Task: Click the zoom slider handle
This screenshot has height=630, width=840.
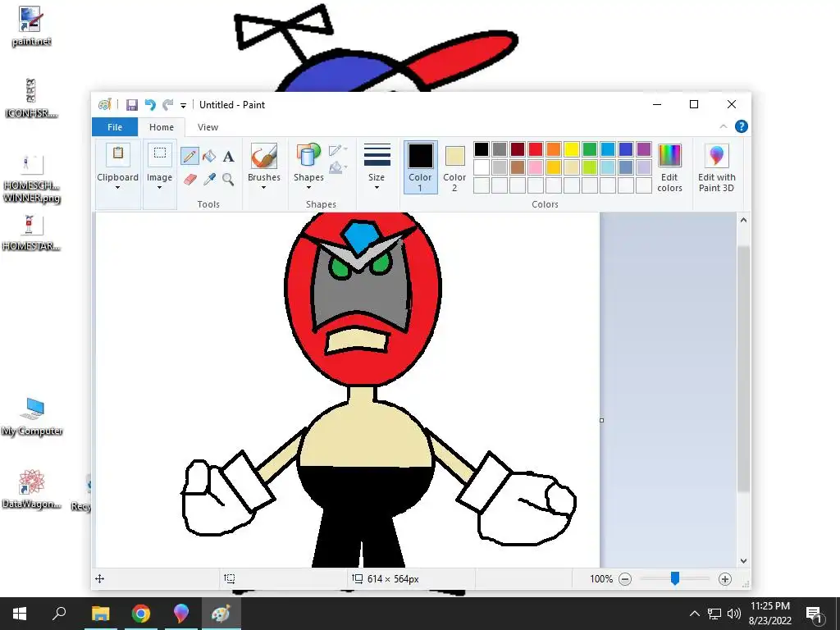Action: 675,578
